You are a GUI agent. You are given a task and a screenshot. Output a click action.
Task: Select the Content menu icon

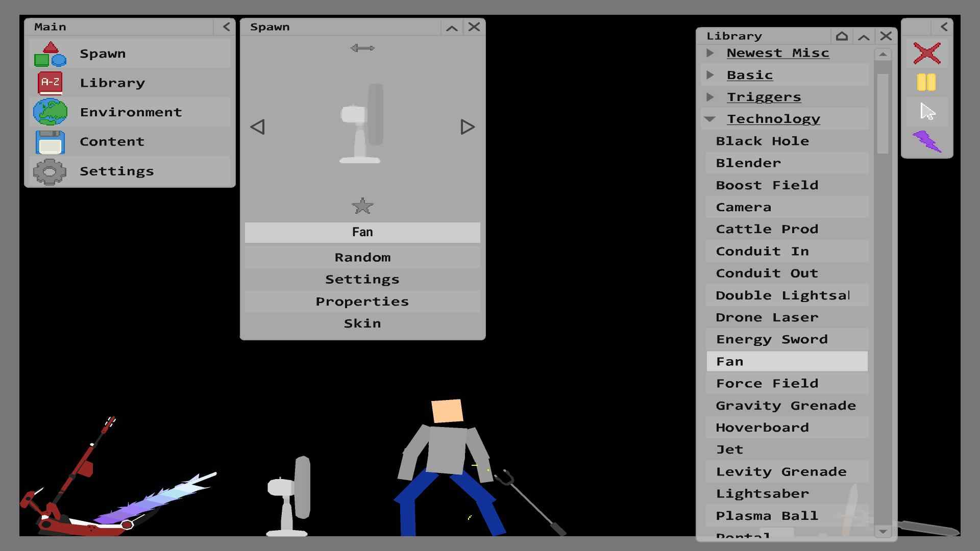click(51, 141)
